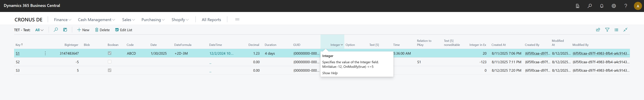Image resolution: width=644 pixels, height=100 pixels.
Task: Expand the Finance menu
Action: pos(63,20)
